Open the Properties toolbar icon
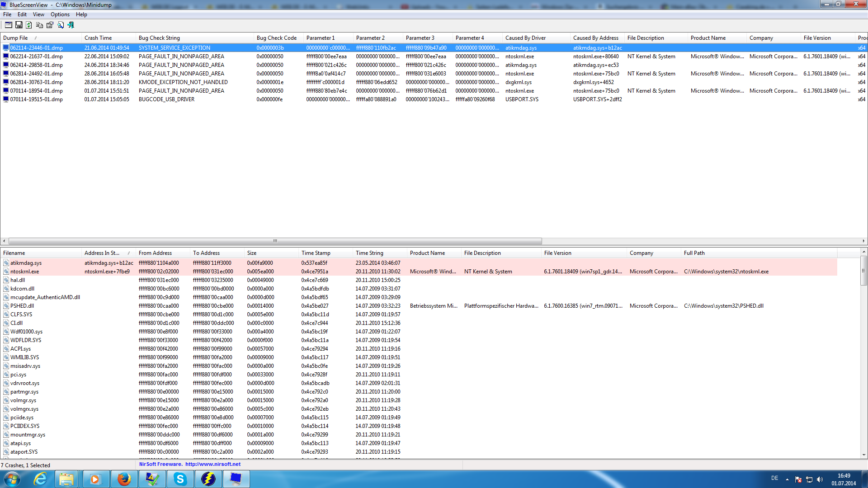Viewport: 868px width, 488px height. tap(50, 25)
